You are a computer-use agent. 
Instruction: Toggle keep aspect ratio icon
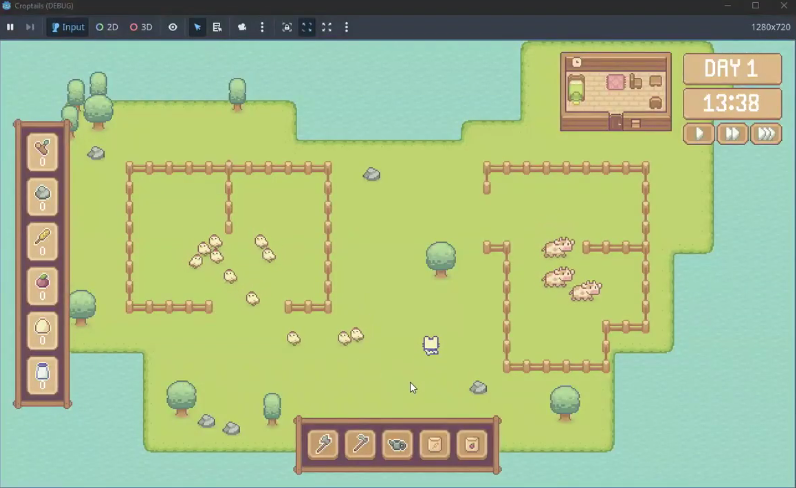click(307, 27)
